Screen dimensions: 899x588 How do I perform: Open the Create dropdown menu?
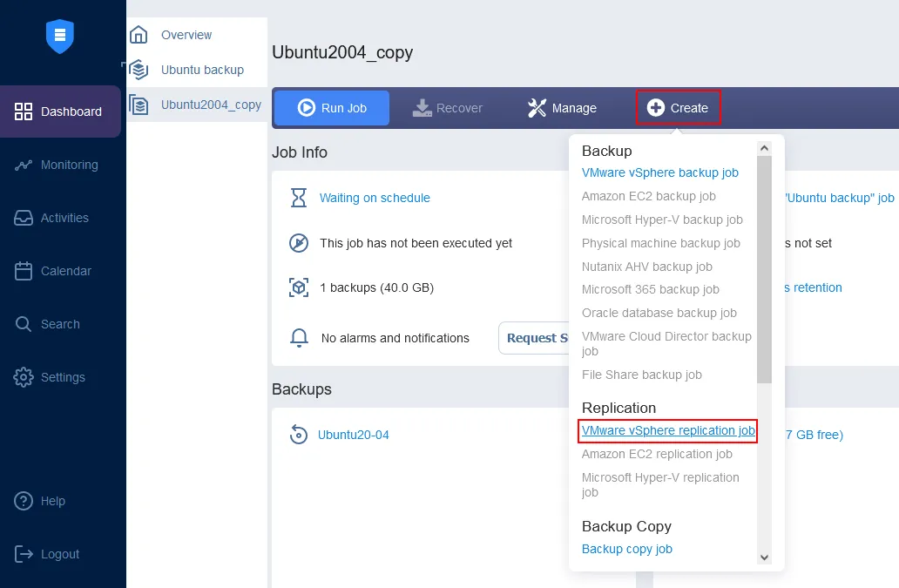(678, 108)
